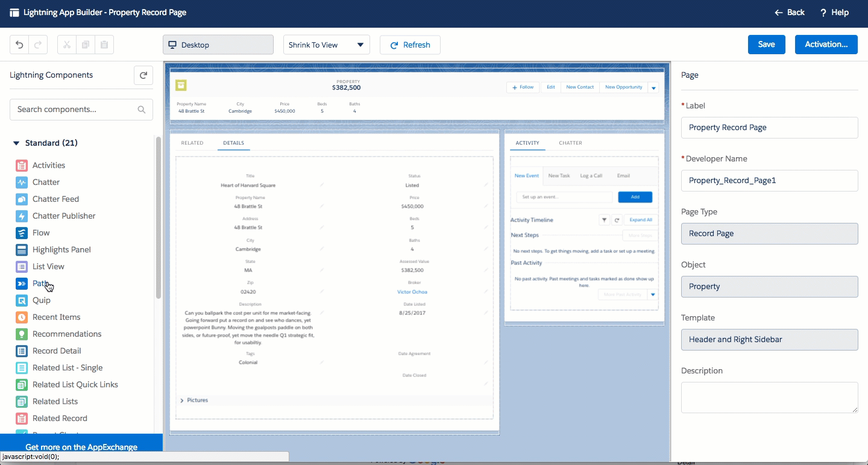
Task: Select the Activities component icon
Action: [22, 165]
